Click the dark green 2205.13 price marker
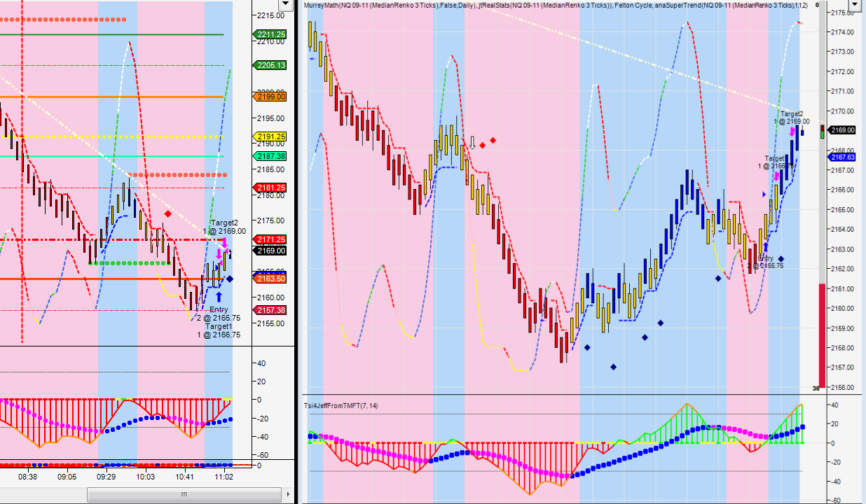The width and height of the screenshot is (866, 504). click(270, 65)
